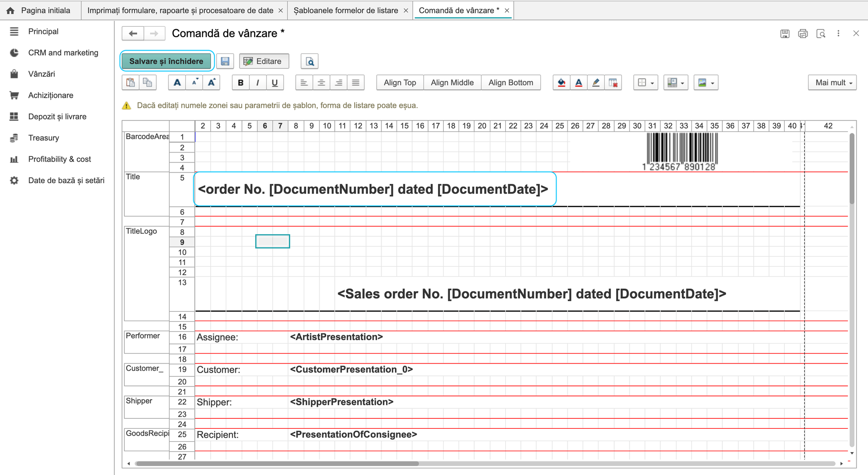The width and height of the screenshot is (868, 475).
Task: Click Align Middle button
Action: click(x=452, y=82)
